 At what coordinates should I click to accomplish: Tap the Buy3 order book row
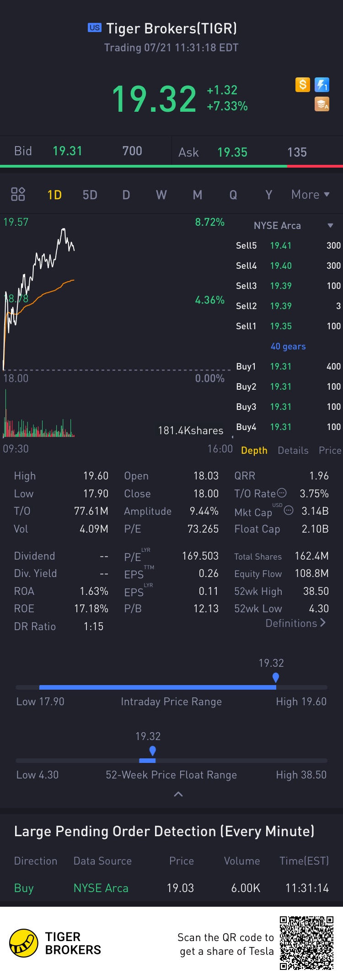click(x=288, y=407)
